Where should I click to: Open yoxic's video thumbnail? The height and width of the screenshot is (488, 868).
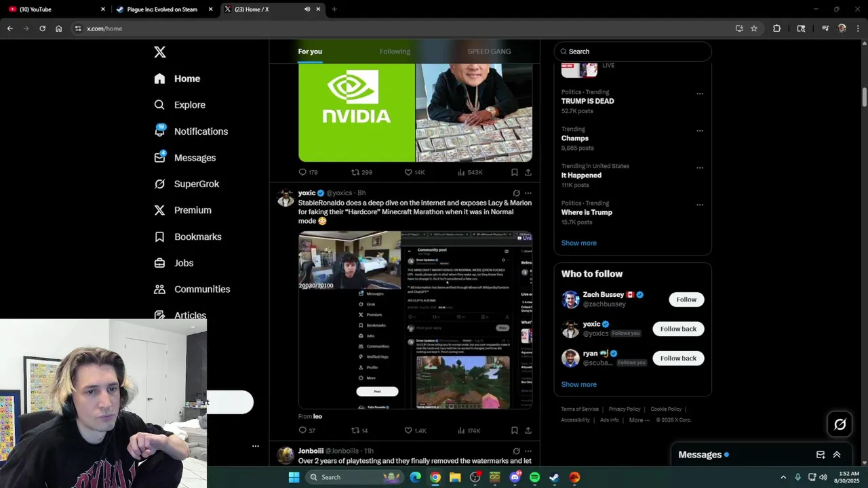pyautogui.click(x=415, y=320)
